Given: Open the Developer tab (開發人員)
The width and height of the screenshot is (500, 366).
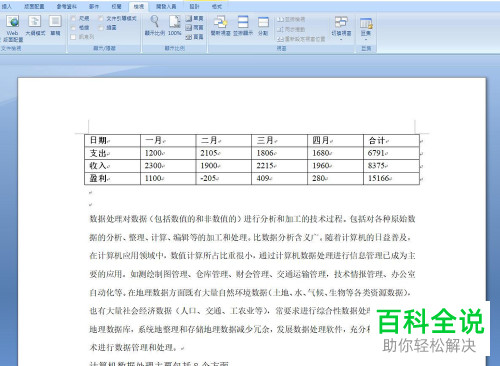Looking at the screenshot, I should [166, 6].
